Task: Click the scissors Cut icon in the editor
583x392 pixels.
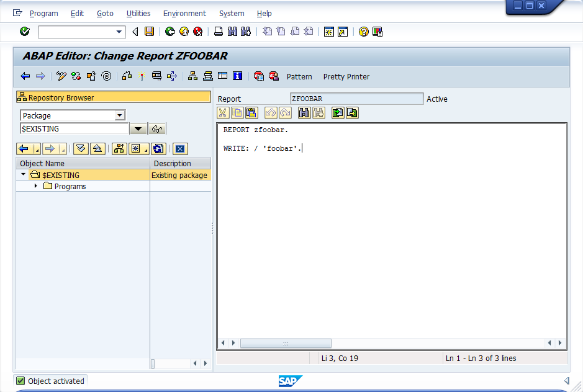Action: point(223,113)
